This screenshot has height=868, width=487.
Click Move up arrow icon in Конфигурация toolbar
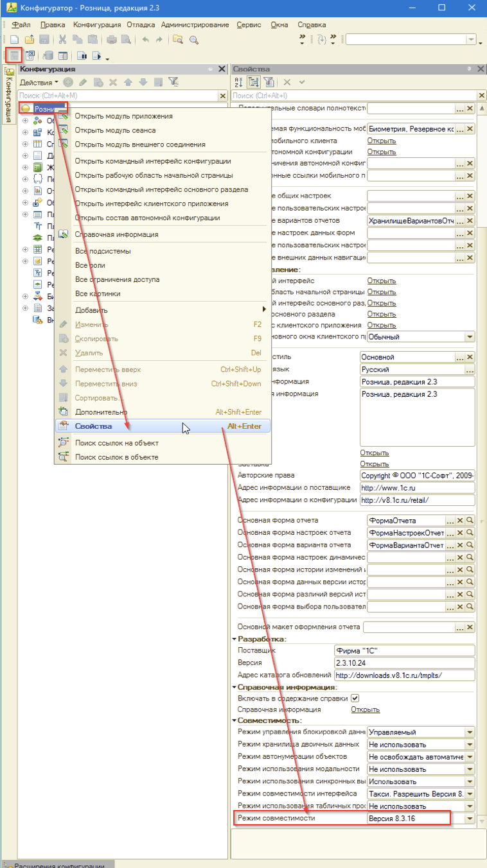pos(128,82)
